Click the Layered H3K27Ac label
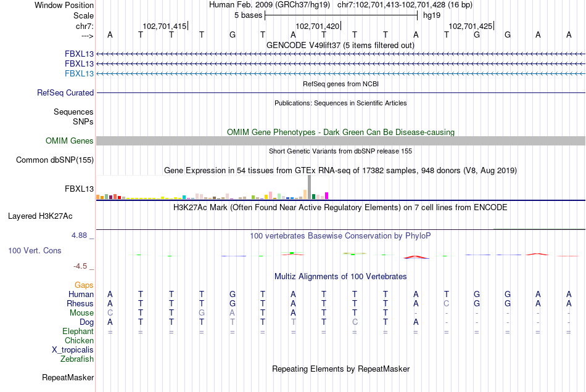 [40, 216]
